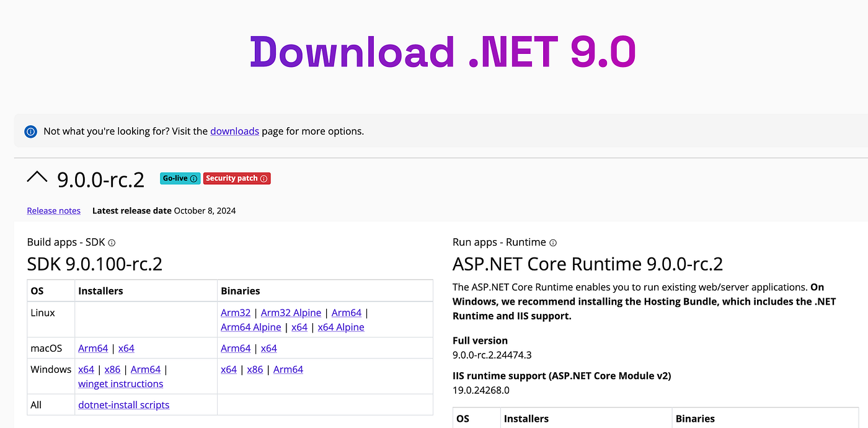Click the macOS row label in the SDK table
Screen dimensions: 868x428
tap(46, 349)
